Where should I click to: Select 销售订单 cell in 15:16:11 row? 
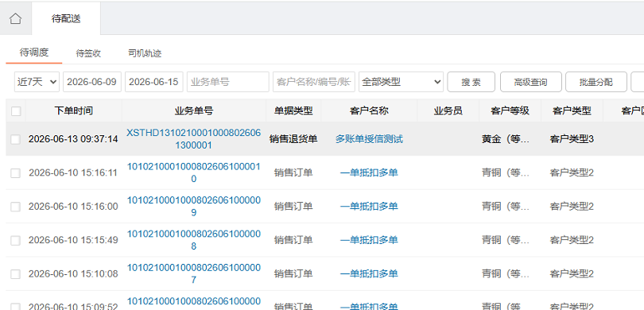tap(293, 172)
